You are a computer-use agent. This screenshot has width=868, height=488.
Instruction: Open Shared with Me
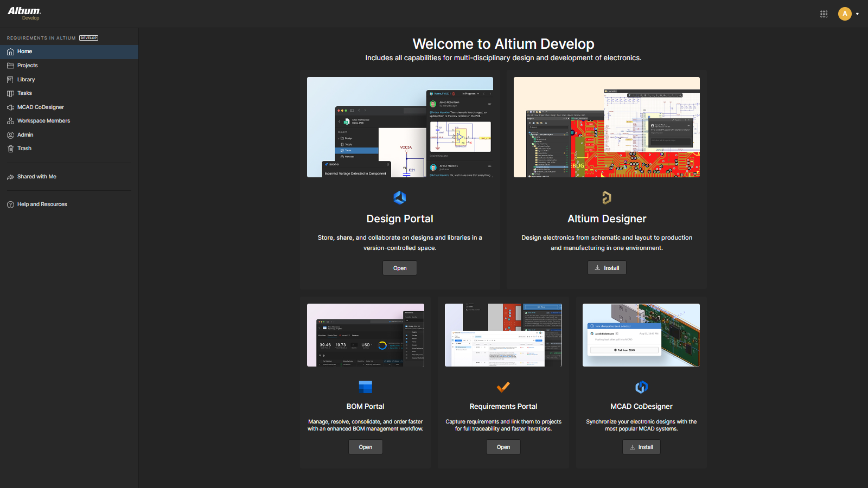pyautogui.click(x=36, y=177)
